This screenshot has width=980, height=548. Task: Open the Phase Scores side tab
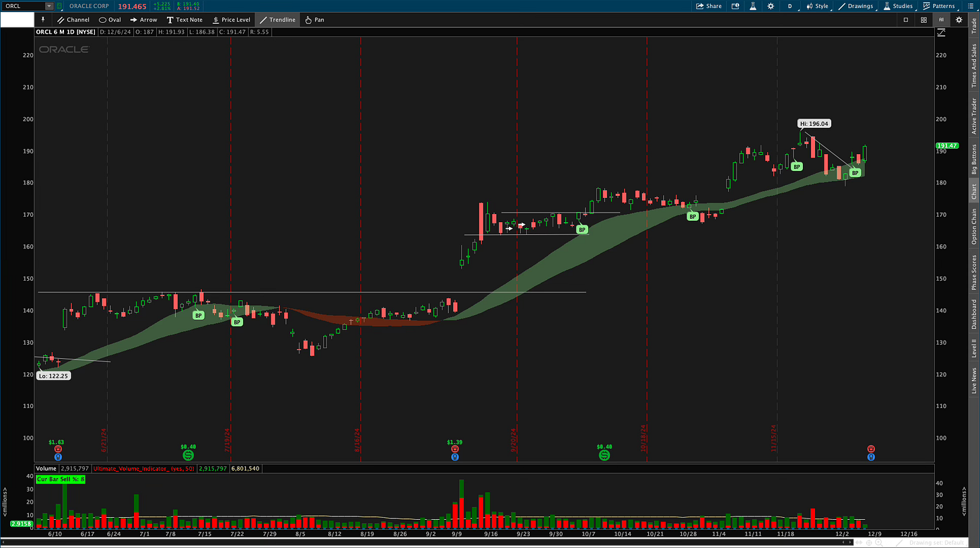(973, 272)
